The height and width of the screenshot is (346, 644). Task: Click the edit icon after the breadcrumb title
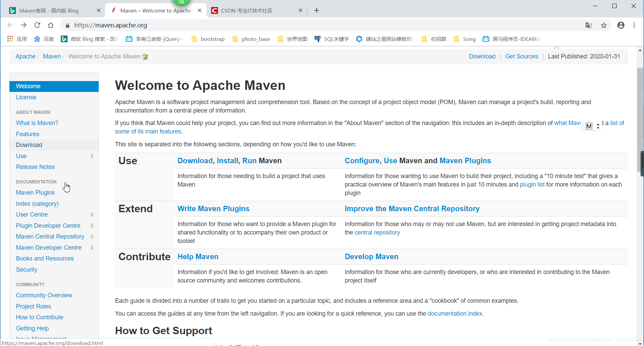coord(145,57)
